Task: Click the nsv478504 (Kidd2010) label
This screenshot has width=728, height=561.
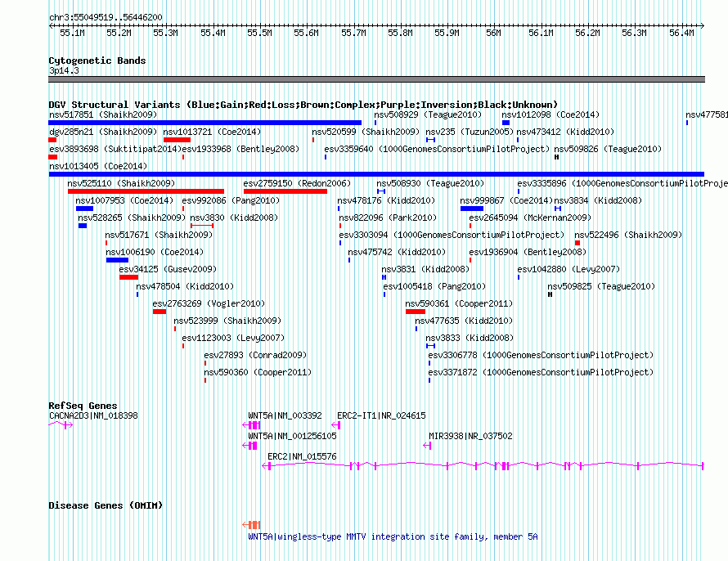Action: click(x=185, y=286)
